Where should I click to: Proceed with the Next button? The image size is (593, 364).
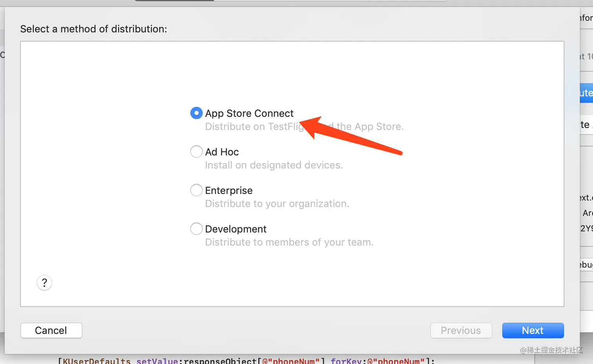[x=533, y=330]
